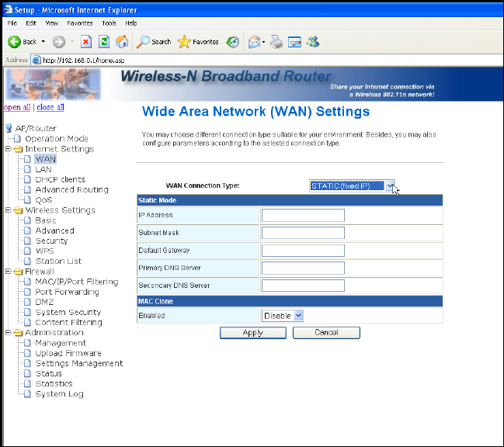Open the System Security page
This screenshot has width=504, height=447.
pos(68,312)
